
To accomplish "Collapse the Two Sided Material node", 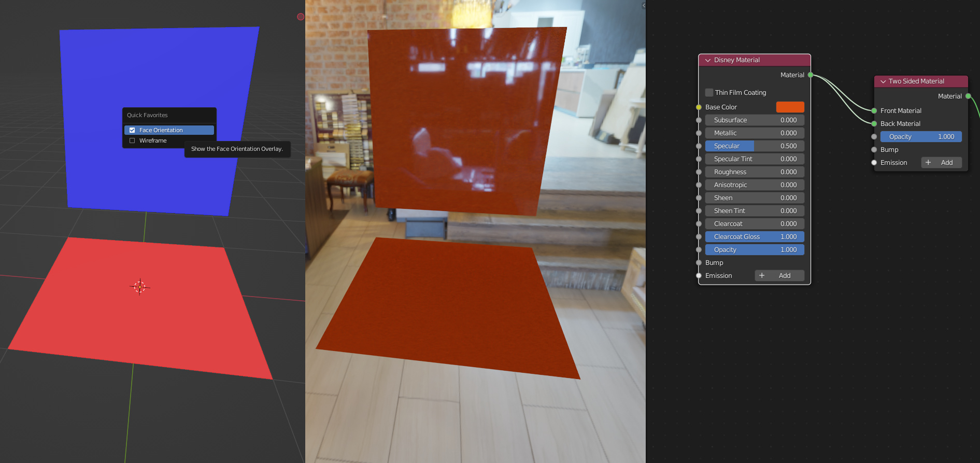I will point(883,81).
